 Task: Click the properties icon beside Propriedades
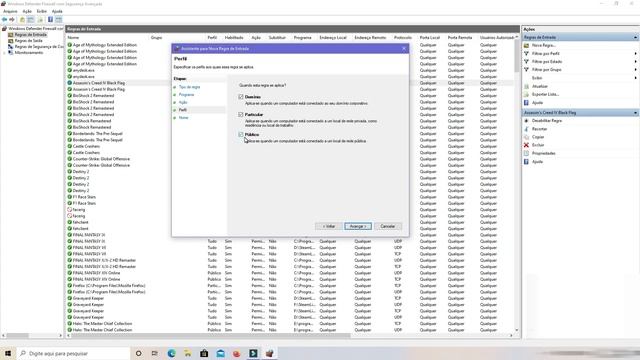pyautogui.click(x=527, y=153)
